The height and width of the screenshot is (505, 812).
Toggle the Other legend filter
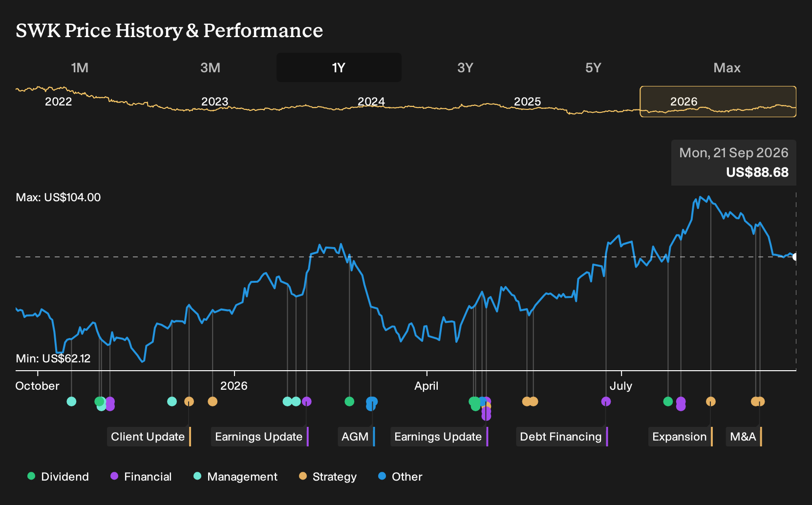point(400,477)
